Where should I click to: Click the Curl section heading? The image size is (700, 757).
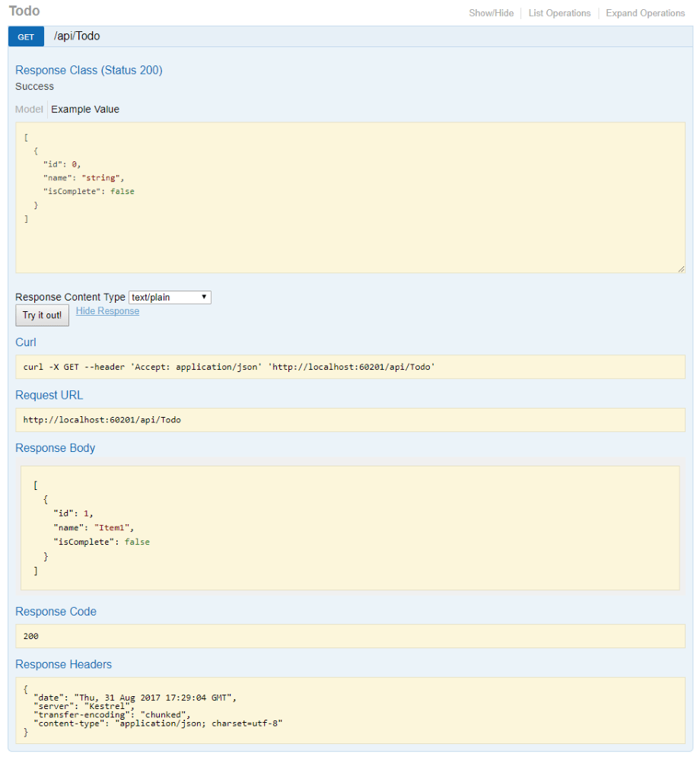pyautogui.click(x=25, y=342)
